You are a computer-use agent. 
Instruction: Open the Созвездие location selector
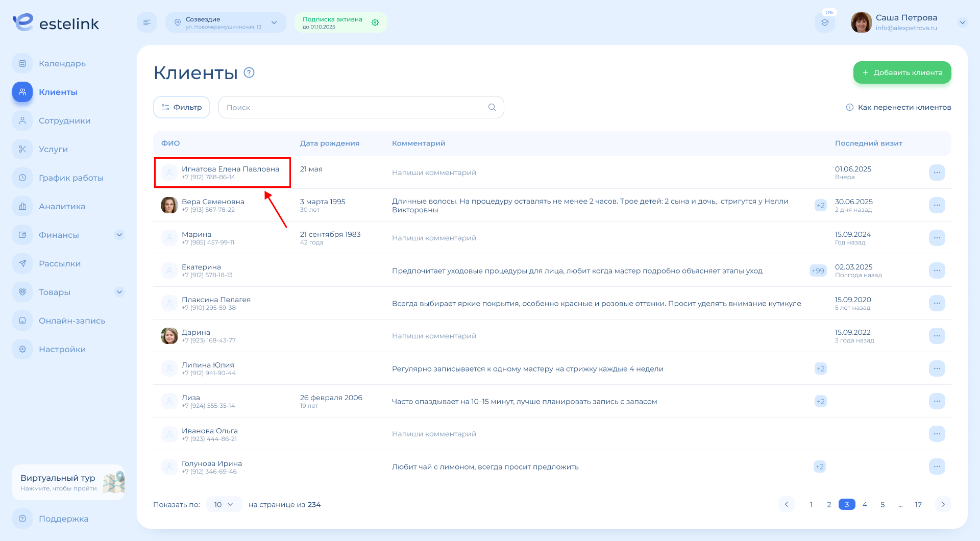click(226, 22)
